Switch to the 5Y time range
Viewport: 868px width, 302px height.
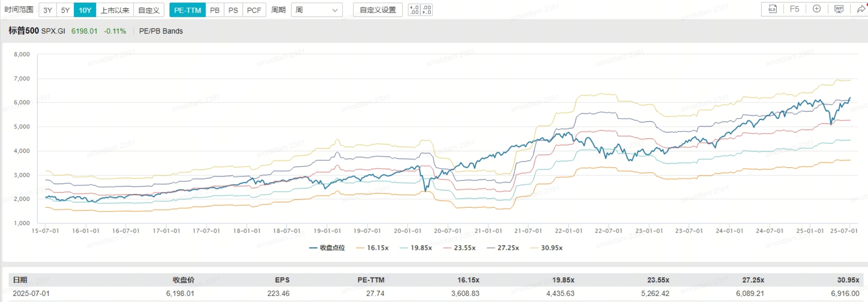click(x=65, y=10)
